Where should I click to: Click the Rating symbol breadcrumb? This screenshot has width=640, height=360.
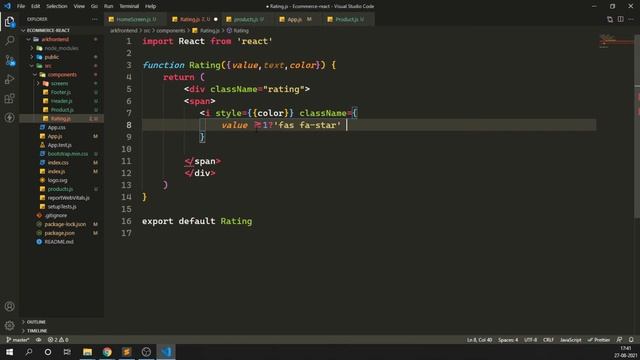[238, 31]
